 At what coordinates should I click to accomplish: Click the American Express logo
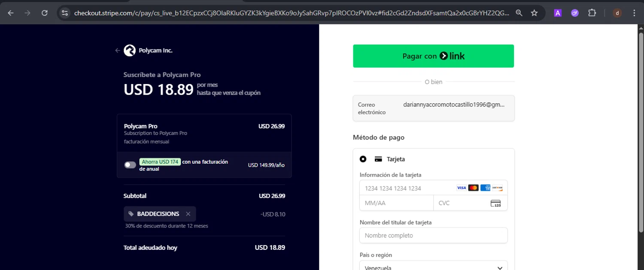(x=485, y=188)
